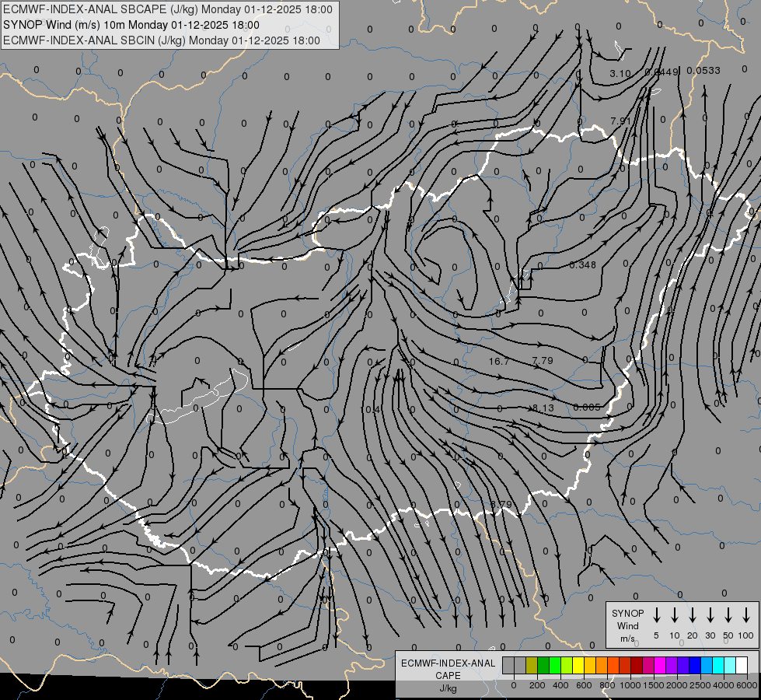Click the 3.10 value on the map
Viewport: 761px width, 700px height.
coord(620,73)
